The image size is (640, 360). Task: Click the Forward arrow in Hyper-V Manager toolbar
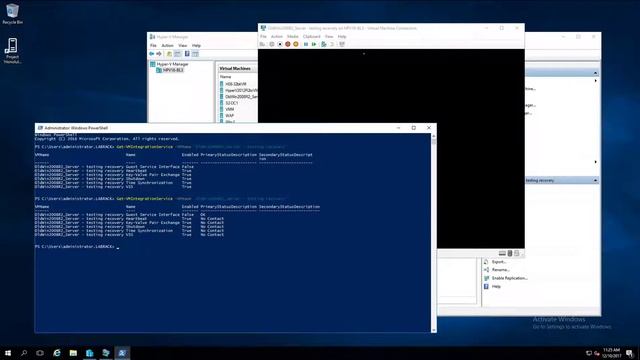point(159,54)
